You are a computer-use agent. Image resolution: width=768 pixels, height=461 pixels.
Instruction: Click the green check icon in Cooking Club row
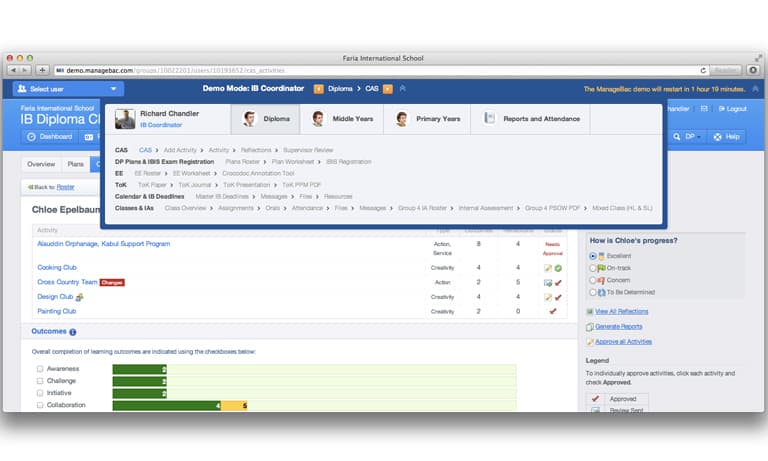[x=558, y=268]
